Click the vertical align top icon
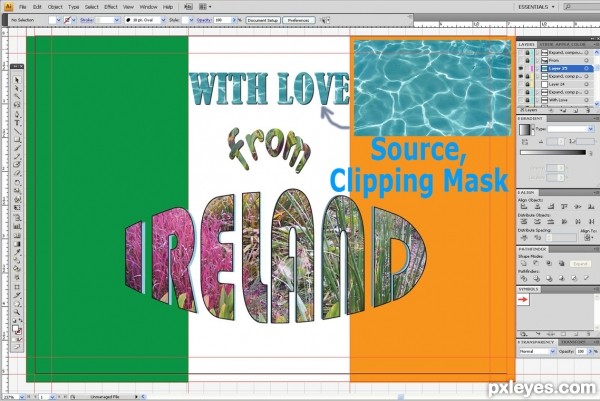The image size is (600, 401). coord(564,207)
